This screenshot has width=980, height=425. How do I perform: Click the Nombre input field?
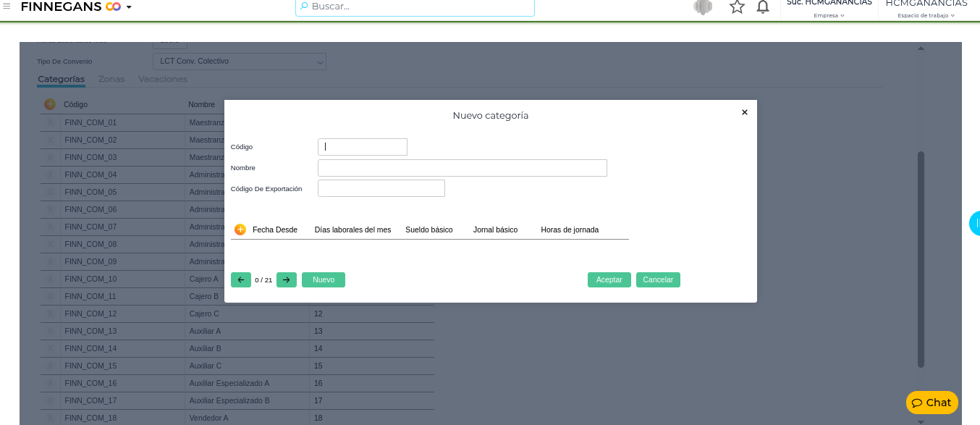[462, 168]
